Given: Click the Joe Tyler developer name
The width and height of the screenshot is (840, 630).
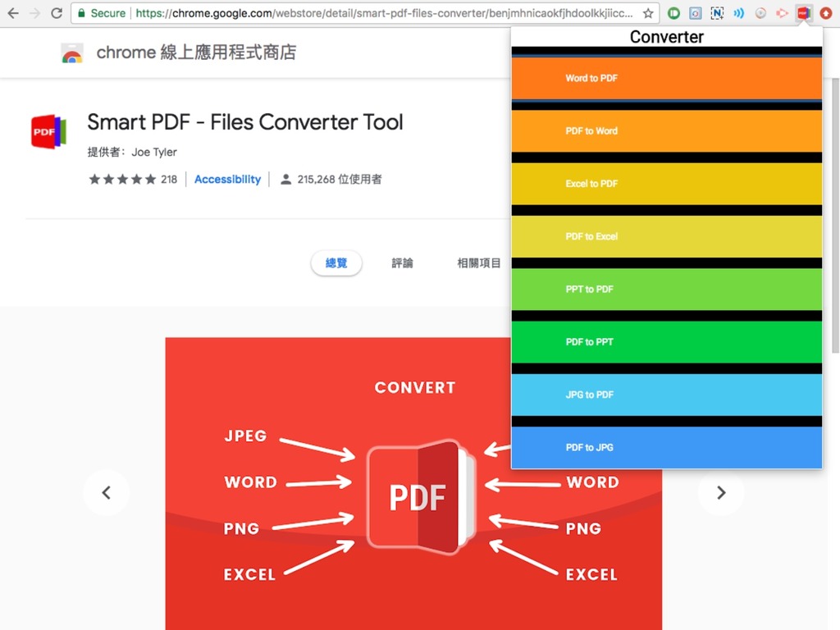Looking at the screenshot, I should tap(153, 152).
